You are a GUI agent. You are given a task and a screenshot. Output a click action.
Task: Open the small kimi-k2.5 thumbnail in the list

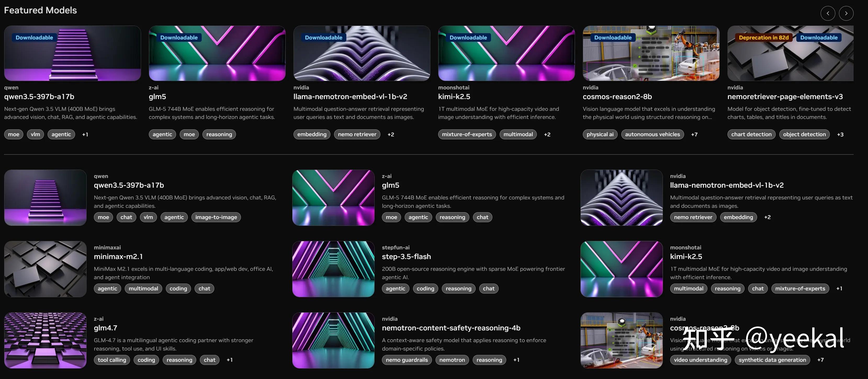(621, 269)
